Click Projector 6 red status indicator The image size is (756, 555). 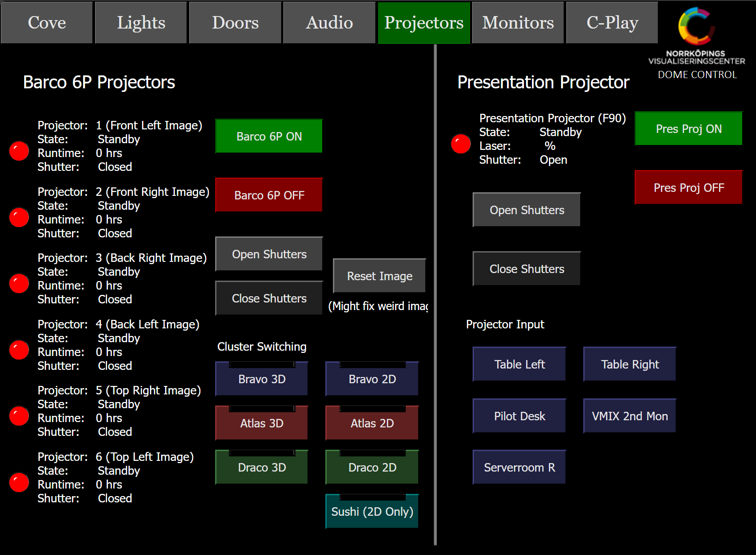(x=19, y=482)
